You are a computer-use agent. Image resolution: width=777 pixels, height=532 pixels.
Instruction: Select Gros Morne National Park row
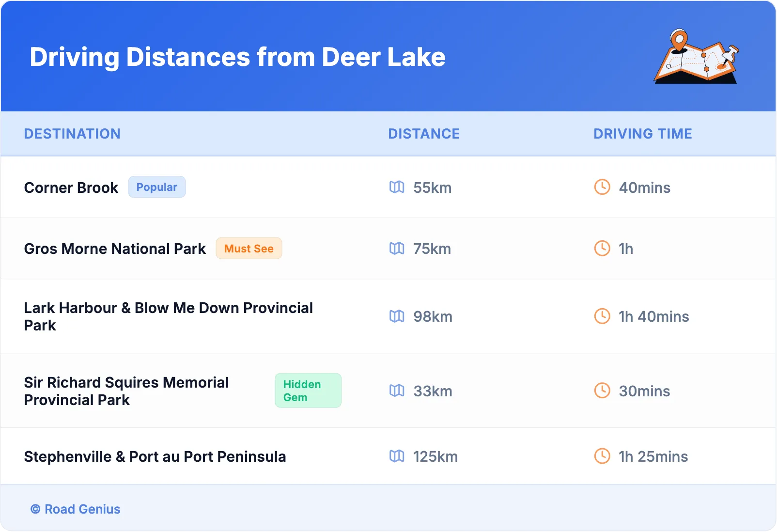coord(388,249)
